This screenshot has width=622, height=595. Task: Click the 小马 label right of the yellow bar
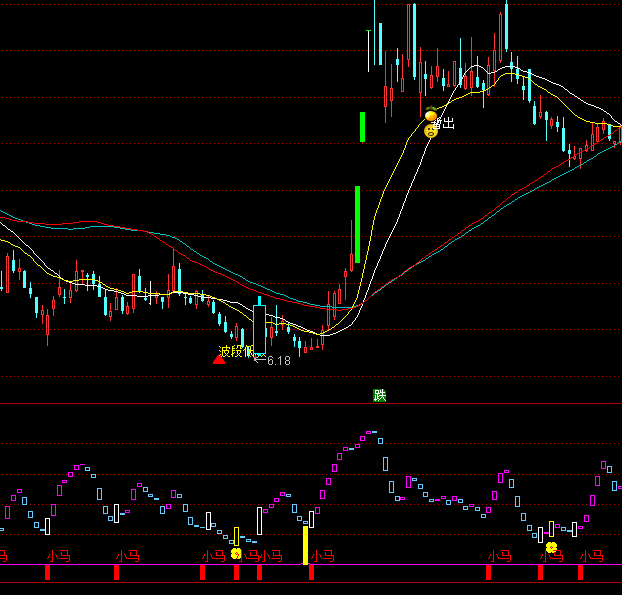(x=323, y=555)
